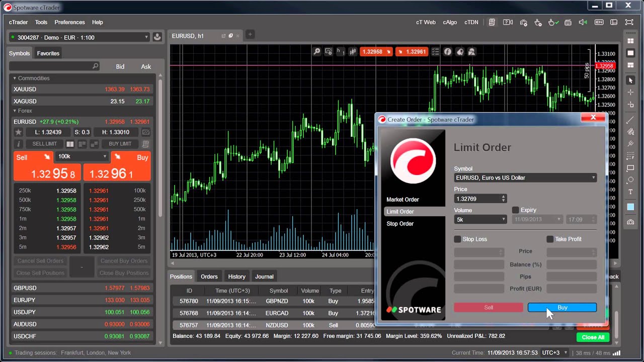The width and height of the screenshot is (644, 362).
Task: Click the green Close All button
Action: point(593,337)
